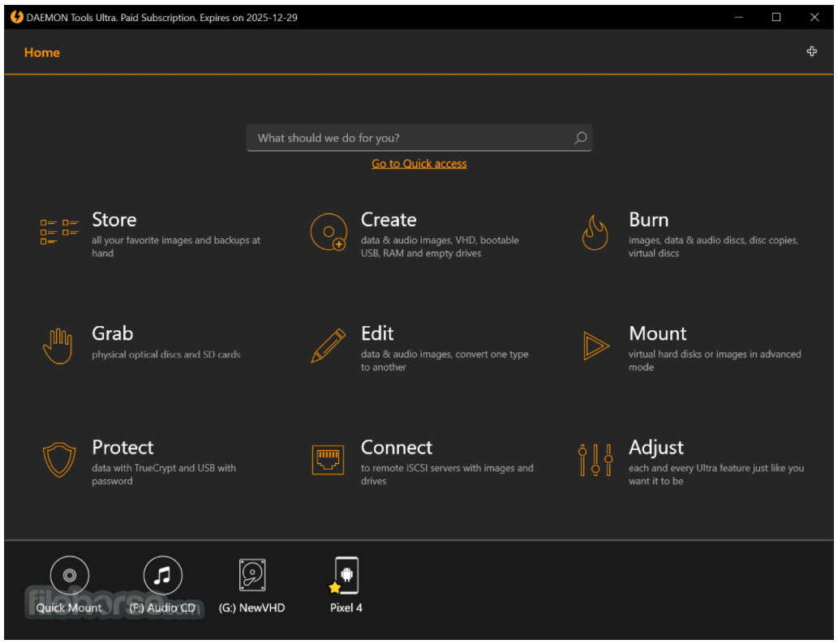Open the Store section title
The image size is (838, 644).
coord(114,220)
